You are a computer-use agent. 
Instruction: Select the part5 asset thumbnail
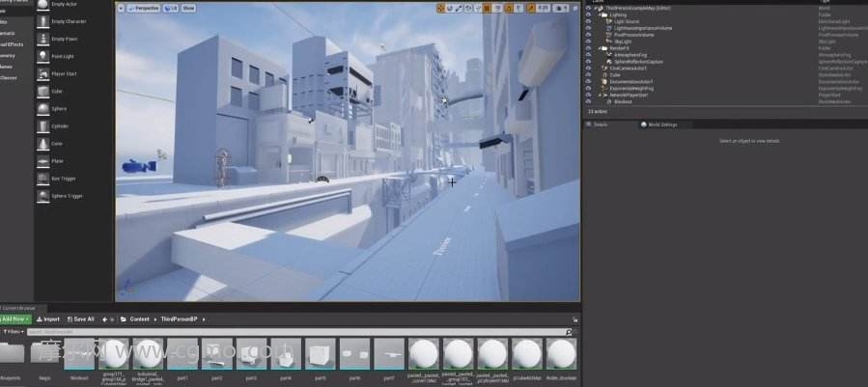pos(320,354)
